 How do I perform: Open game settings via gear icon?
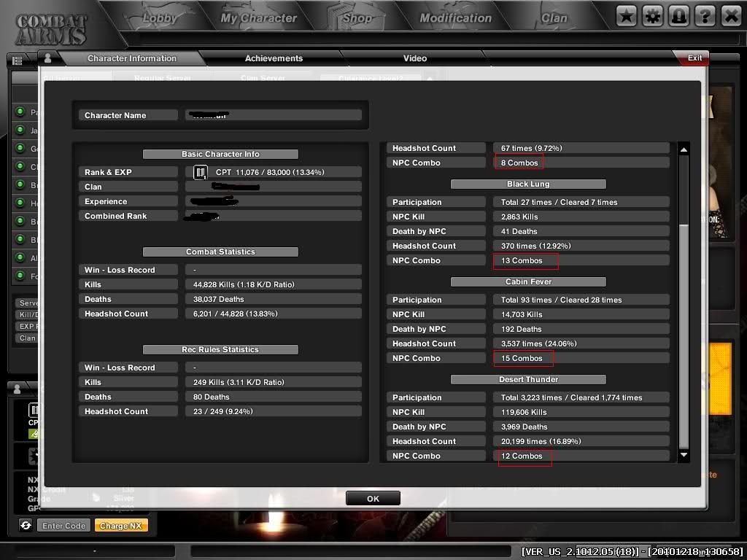652,16
